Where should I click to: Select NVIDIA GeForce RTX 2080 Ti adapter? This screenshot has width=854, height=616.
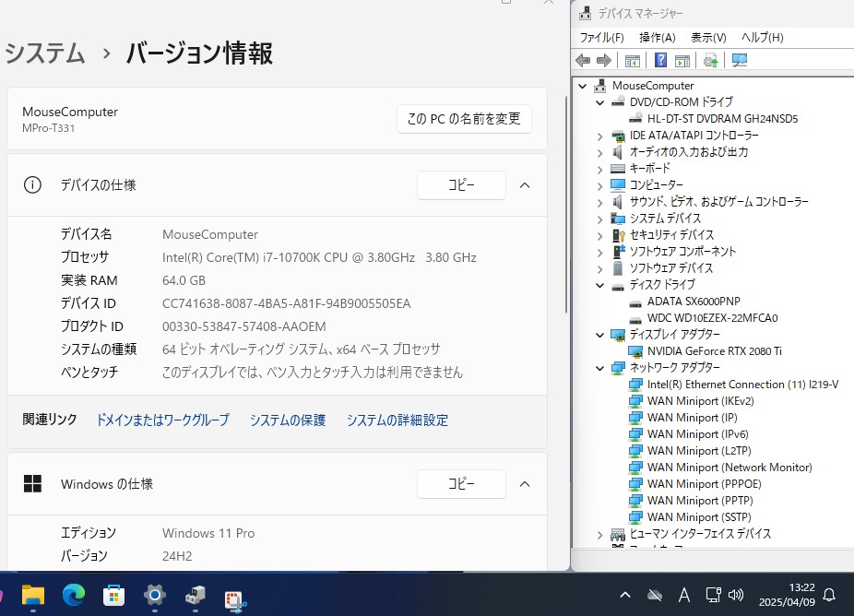tap(714, 351)
